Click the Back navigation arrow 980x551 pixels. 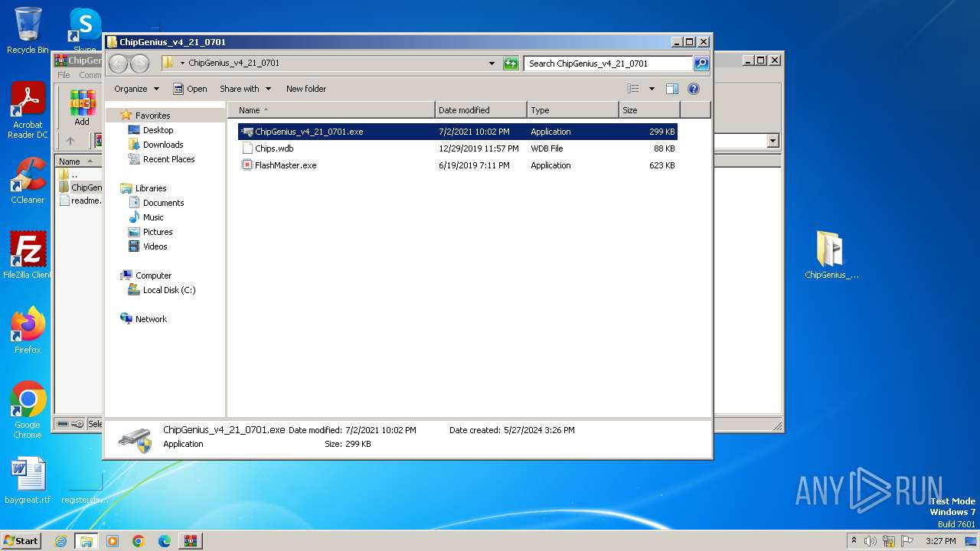tap(118, 64)
